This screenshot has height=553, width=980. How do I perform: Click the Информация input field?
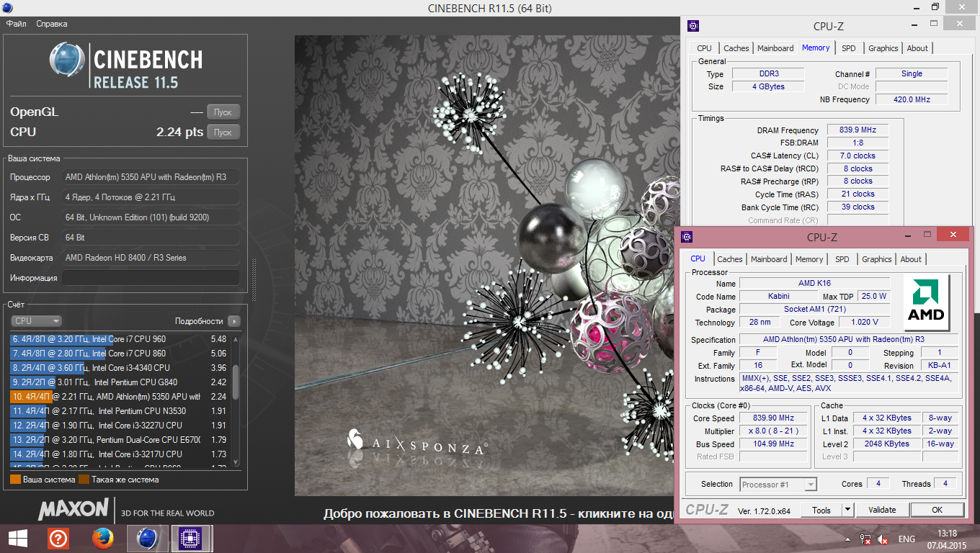151,278
